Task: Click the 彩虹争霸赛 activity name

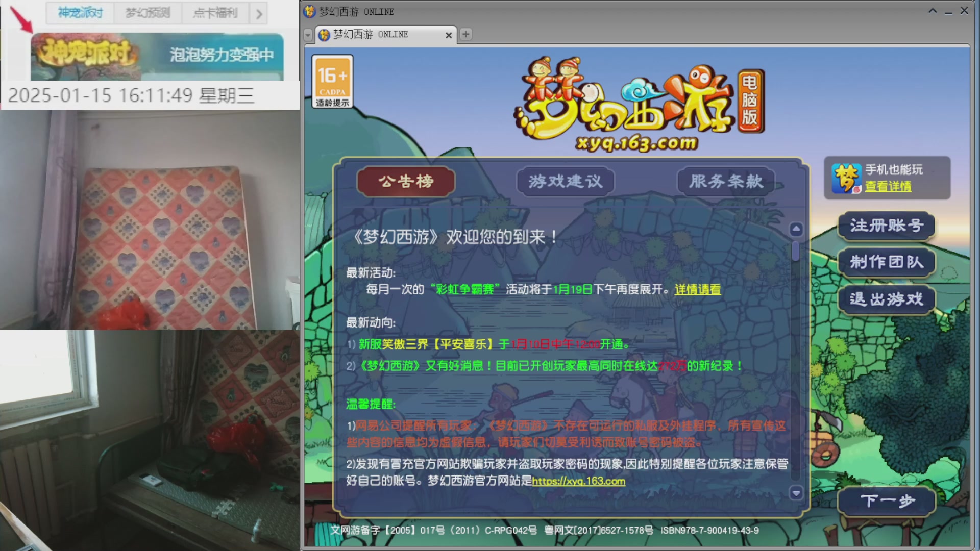Action: (464, 289)
